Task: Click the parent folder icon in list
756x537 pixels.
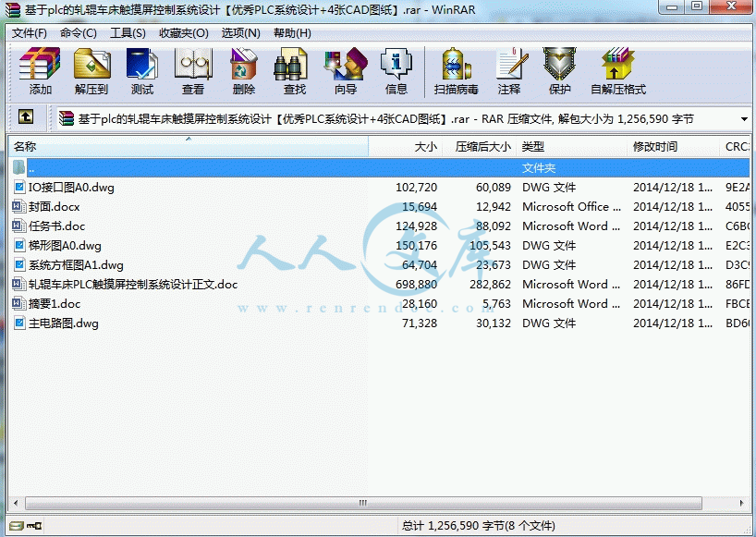Action: [x=18, y=167]
